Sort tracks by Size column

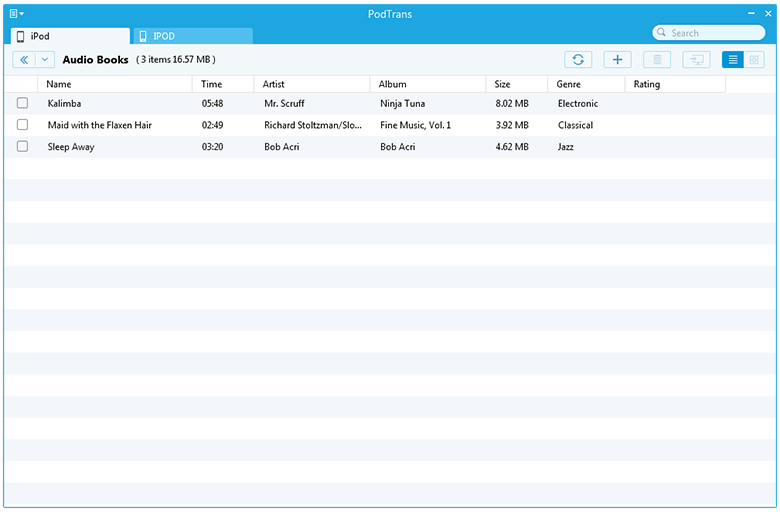[x=502, y=84]
